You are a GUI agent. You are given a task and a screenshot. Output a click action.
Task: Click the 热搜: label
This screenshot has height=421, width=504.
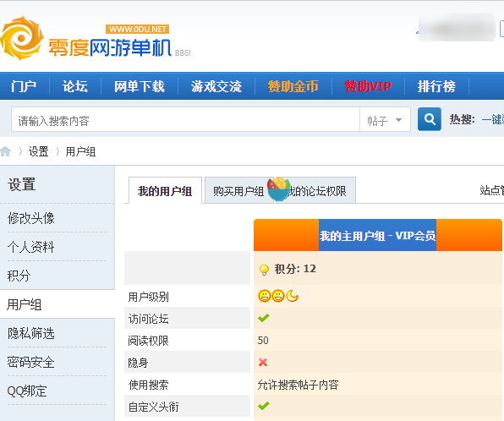(463, 119)
